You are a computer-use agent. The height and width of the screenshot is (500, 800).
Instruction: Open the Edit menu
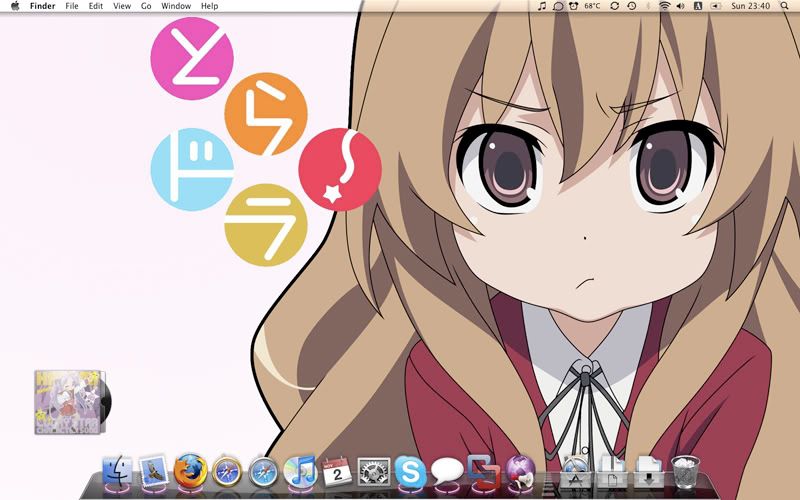(96, 6)
